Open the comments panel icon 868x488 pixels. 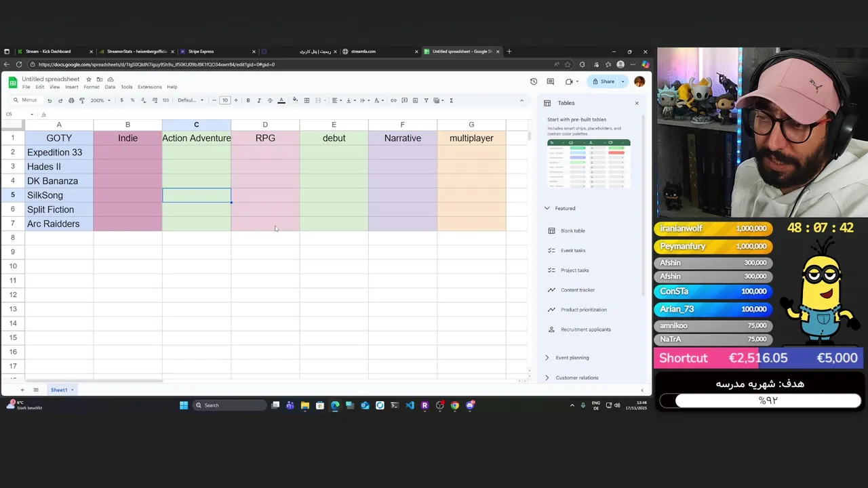[551, 81]
